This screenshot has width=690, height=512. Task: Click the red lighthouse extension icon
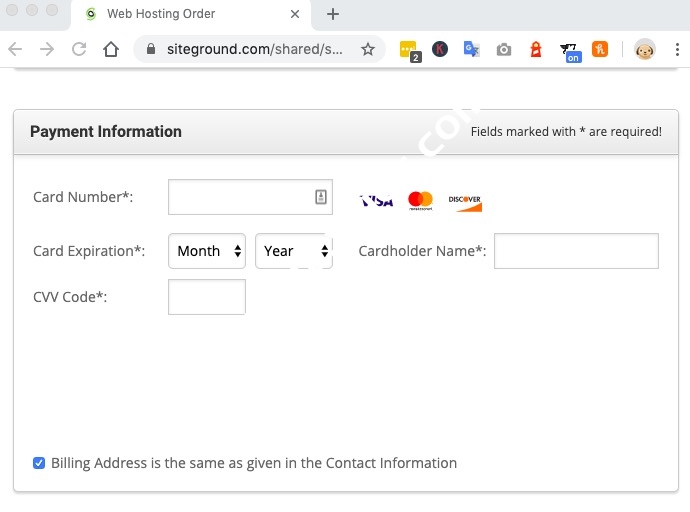pos(536,49)
